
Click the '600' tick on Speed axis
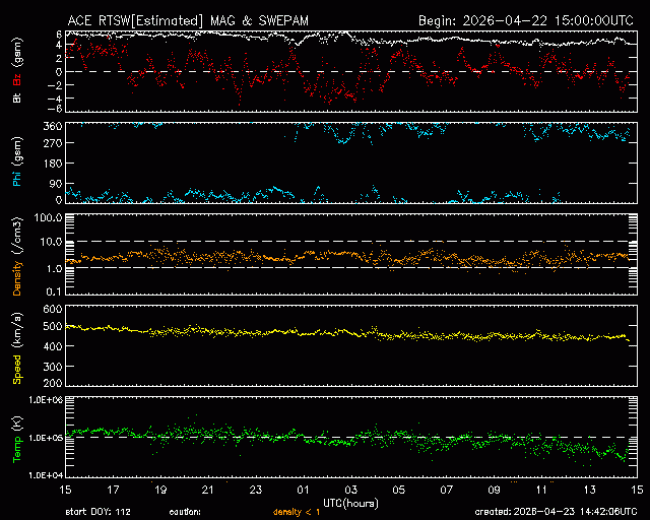[53, 309]
